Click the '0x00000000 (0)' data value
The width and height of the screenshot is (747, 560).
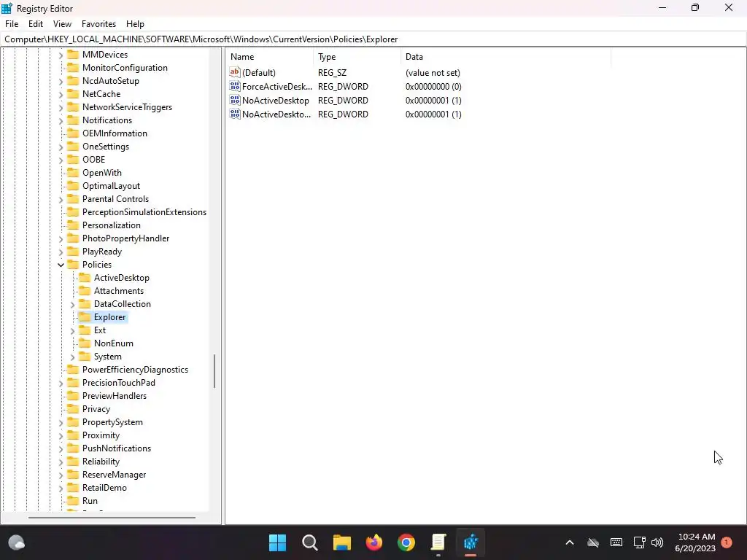[433, 86]
